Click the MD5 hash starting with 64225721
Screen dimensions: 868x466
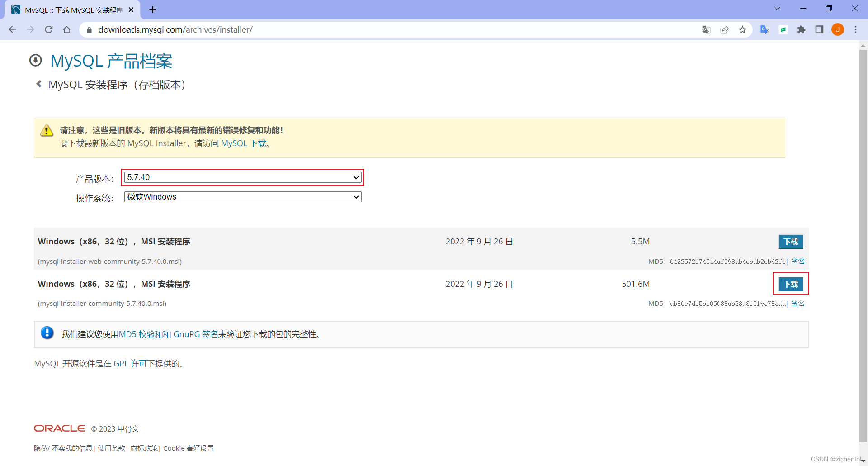pyautogui.click(x=728, y=262)
